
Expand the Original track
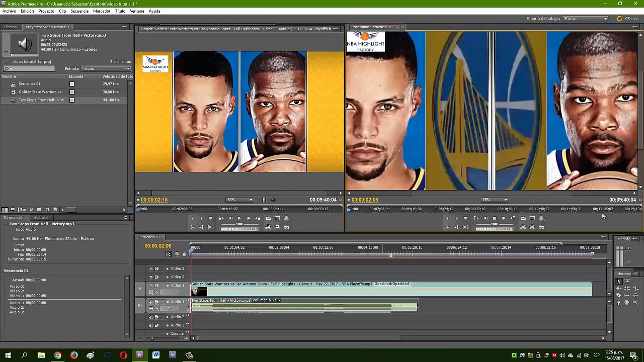168,333
